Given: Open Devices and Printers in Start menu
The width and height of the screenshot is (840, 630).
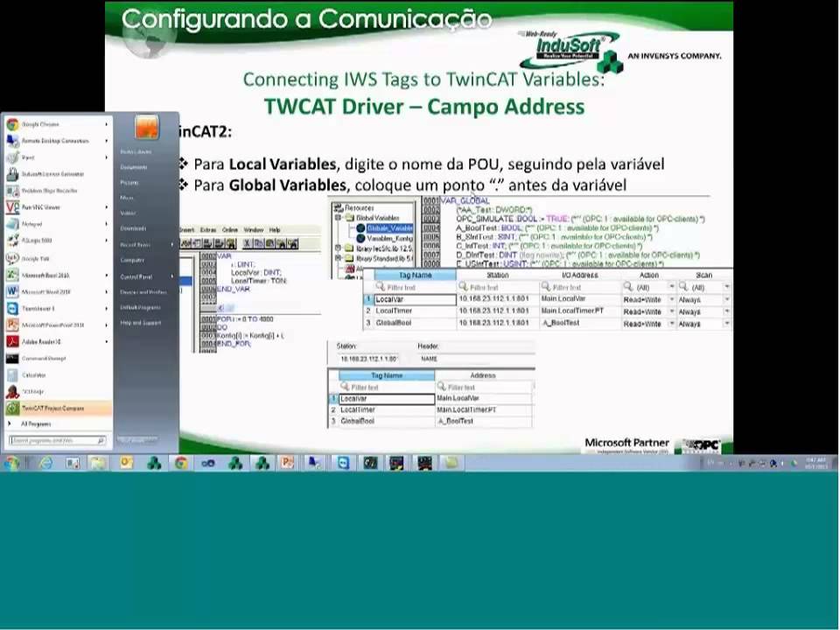Looking at the screenshot, I should [x=143, y=292].
